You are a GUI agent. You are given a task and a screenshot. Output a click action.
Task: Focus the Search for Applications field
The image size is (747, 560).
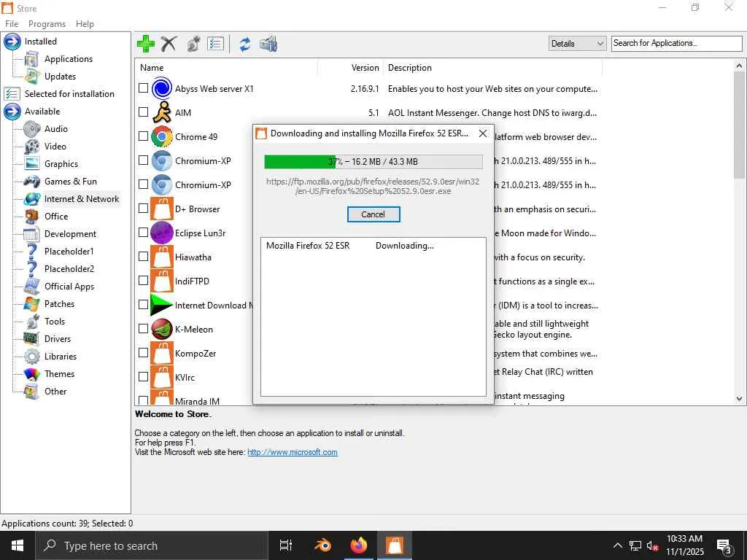[676, 43]
